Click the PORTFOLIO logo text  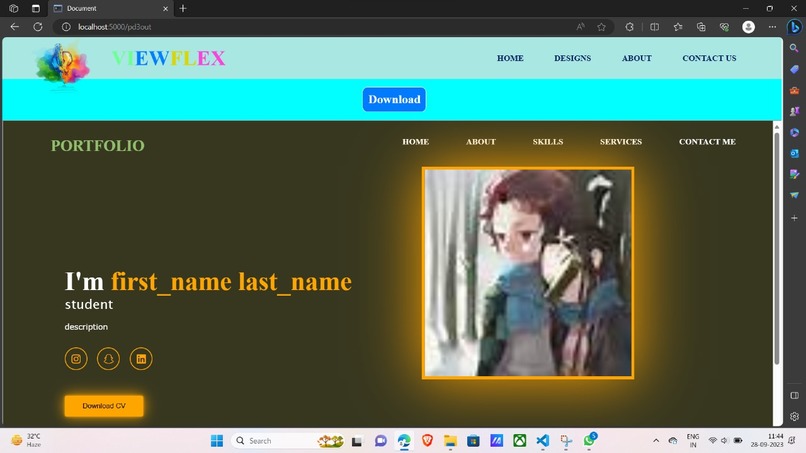click(98, 146)
